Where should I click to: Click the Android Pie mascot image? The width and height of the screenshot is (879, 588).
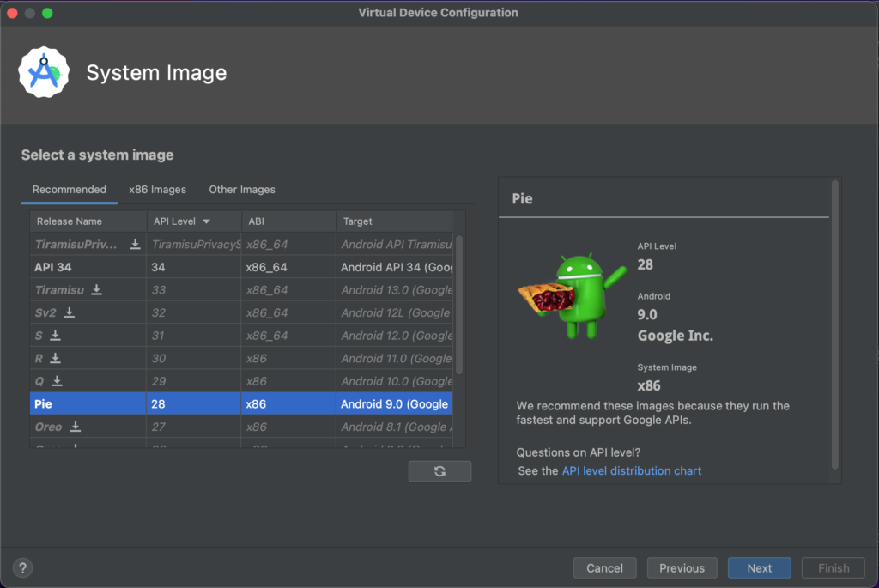572,295
